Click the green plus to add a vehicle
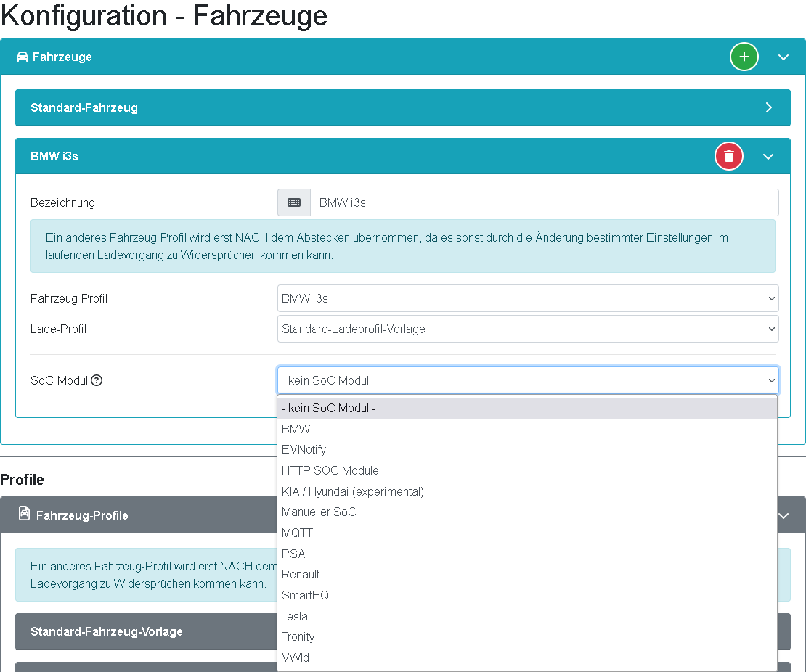Image resolution: width=806 pixels, height=672 pixels. [x=744, y=57]
